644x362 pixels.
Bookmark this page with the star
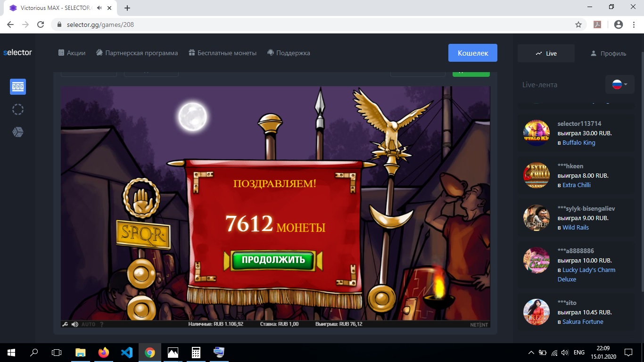578,25
